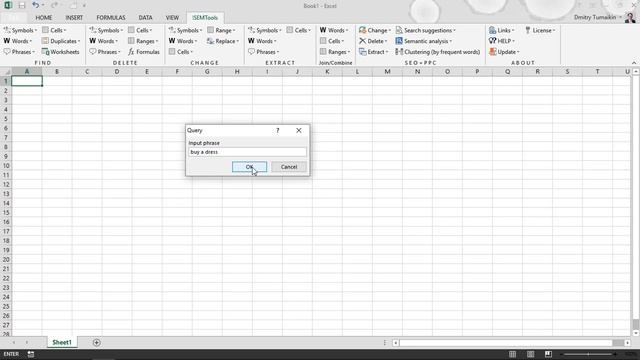Open the SEO+PPC Extract tool

click(373, 52)
